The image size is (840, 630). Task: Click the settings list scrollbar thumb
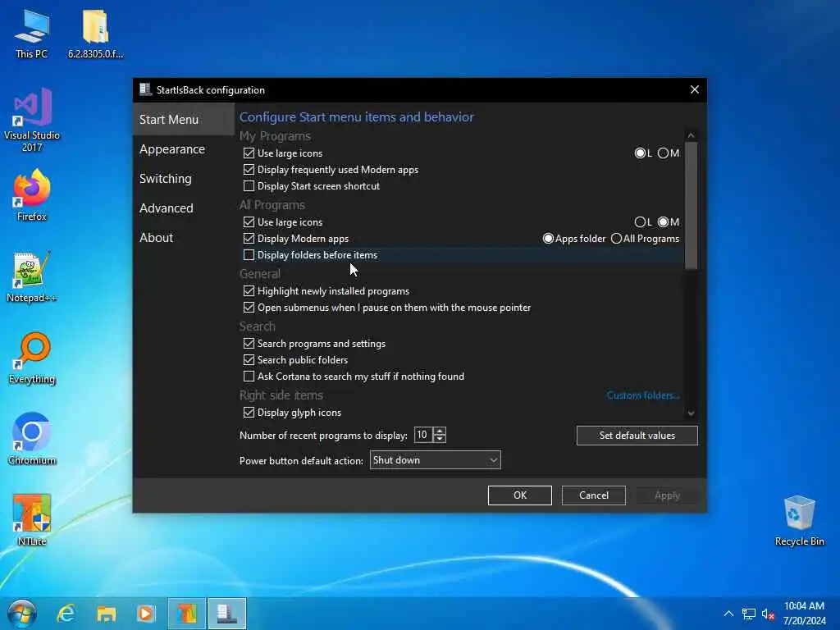(x=691, y=206)
